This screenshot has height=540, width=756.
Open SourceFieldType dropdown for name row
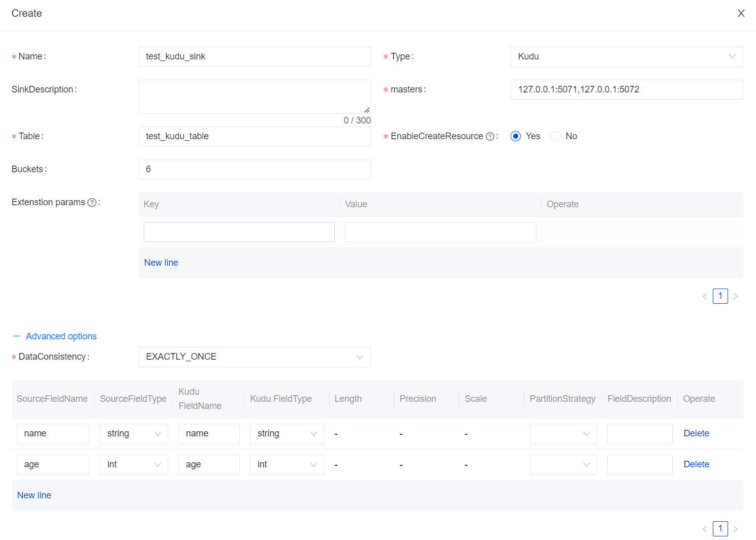(x=134, y=434)
